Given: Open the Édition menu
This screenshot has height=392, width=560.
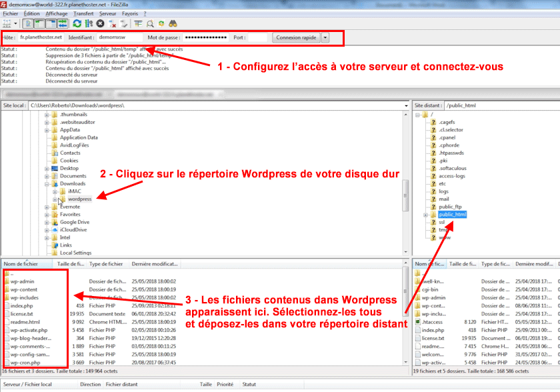Looking at the screenshot, I should [32, 13].
